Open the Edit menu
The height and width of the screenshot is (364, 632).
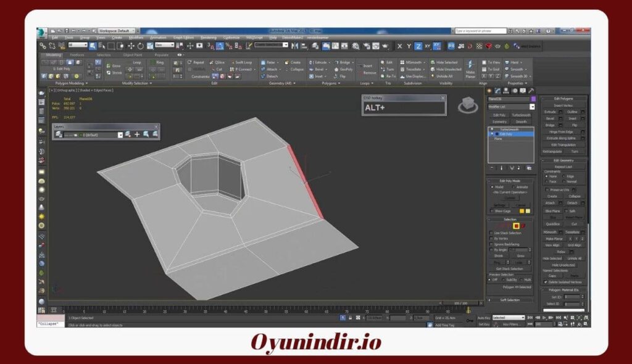tap(55, 38)
